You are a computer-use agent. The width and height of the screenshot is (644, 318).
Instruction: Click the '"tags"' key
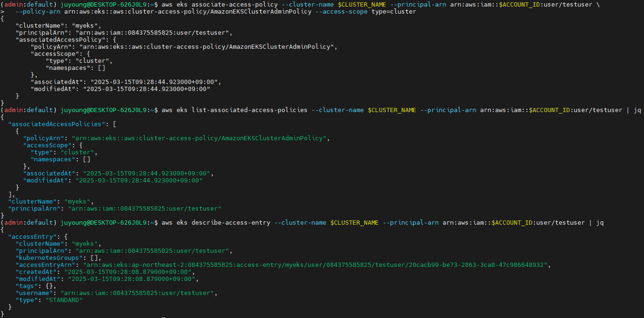click(27, 286)
